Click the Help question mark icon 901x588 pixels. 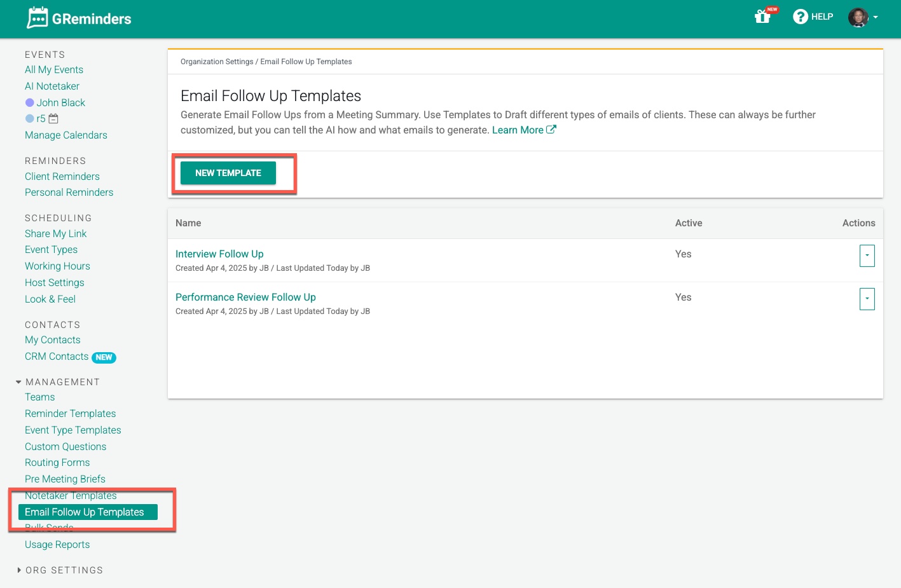[800, 17]
